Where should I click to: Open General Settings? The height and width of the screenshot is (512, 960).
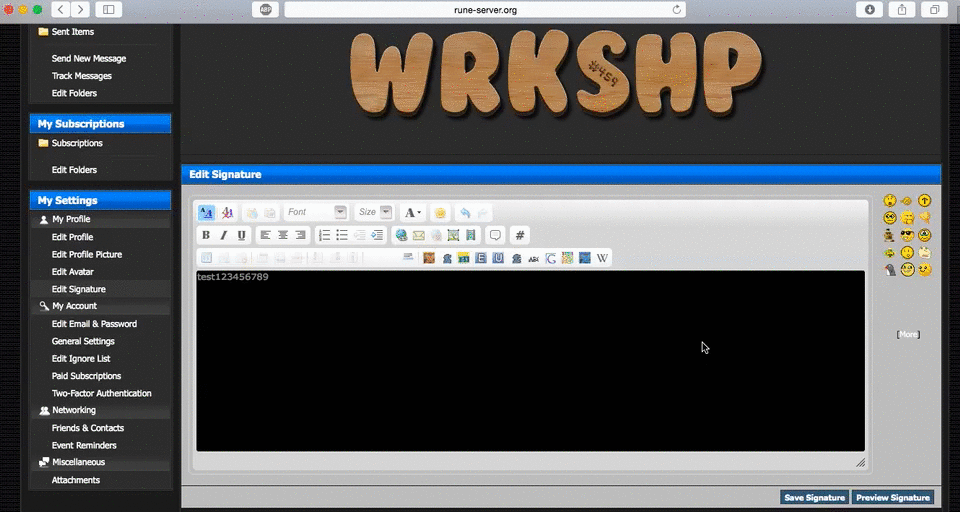[83, 341]
